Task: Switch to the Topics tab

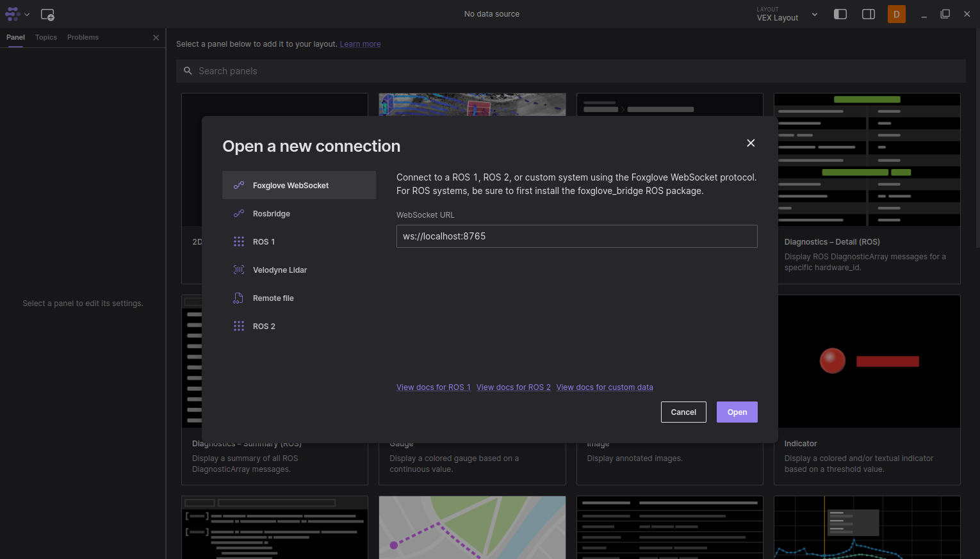Action: [46, 38]
